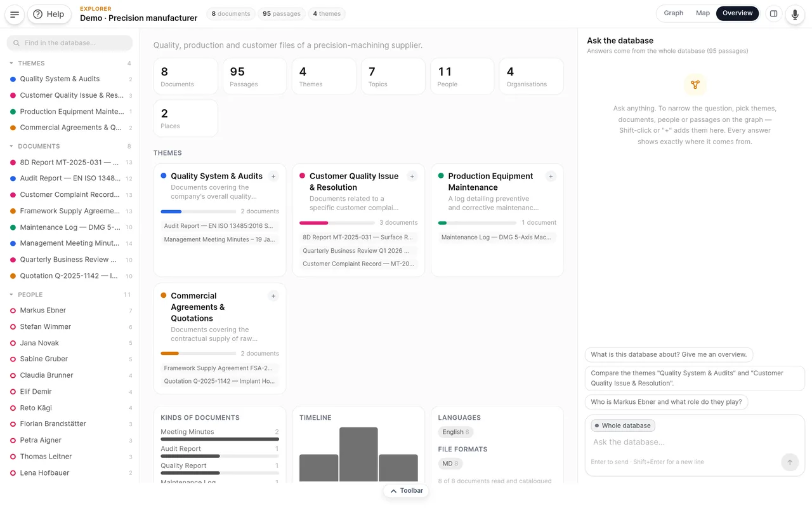This screenshot has width=812, height=508.
Task: Open Maintenance Log document in sidebar
Action: pos(70,227)
